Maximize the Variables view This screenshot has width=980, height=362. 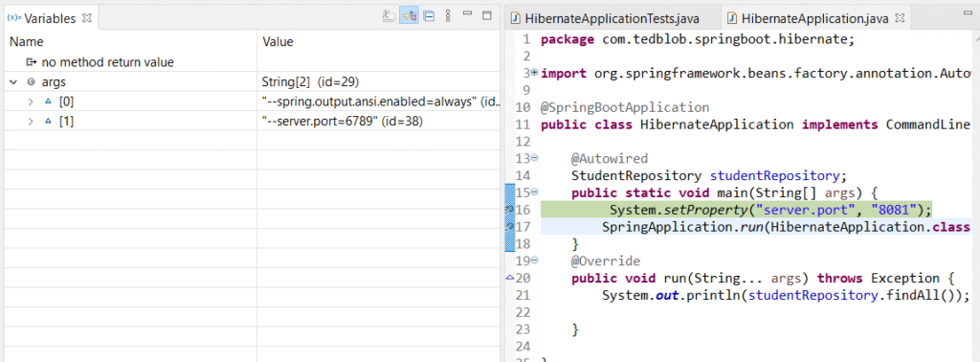click(487, 14)
